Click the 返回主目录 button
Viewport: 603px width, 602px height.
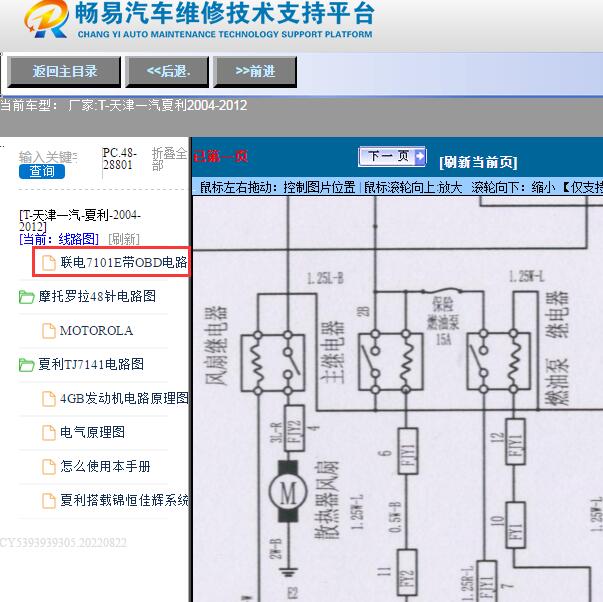64,72
